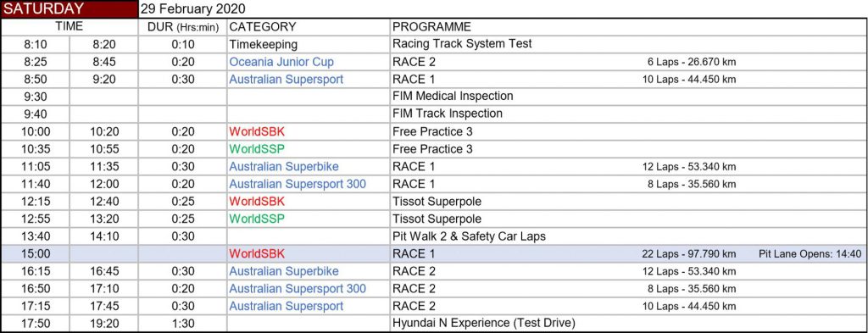868x333 pixels.
Task: Select Australian Superbike at 11:05
Action: pyautogui.click(x=284, y=166)
